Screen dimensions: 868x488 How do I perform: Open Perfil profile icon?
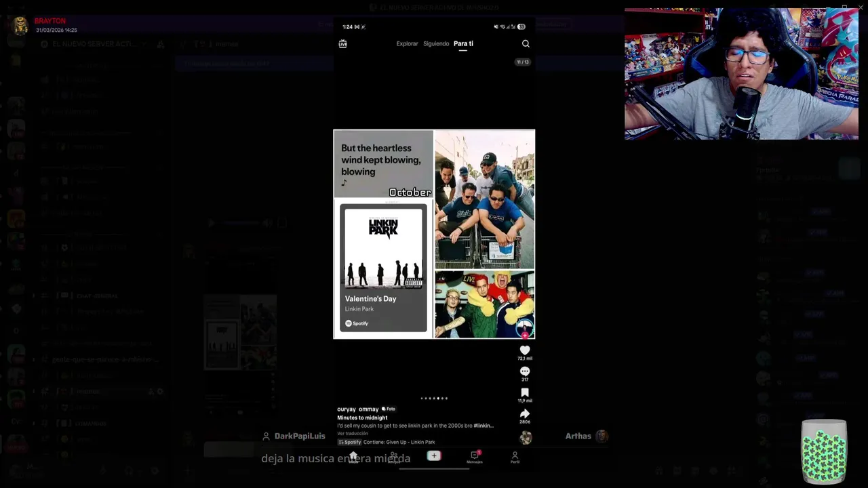point(515,457)
